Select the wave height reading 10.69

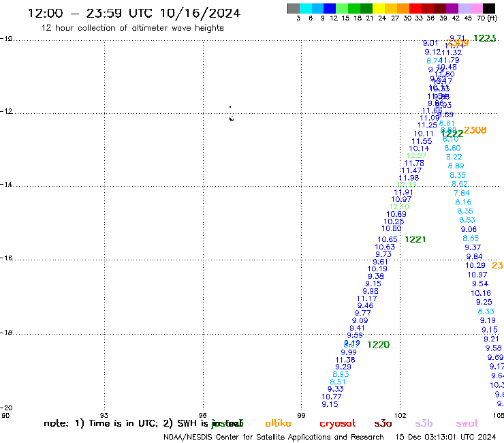(x=396, y=214)
